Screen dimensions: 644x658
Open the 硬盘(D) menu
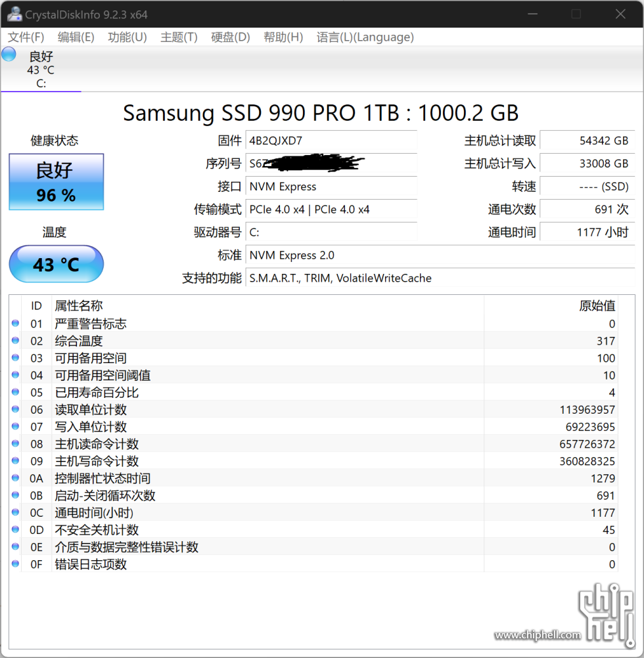pos(231,37)
